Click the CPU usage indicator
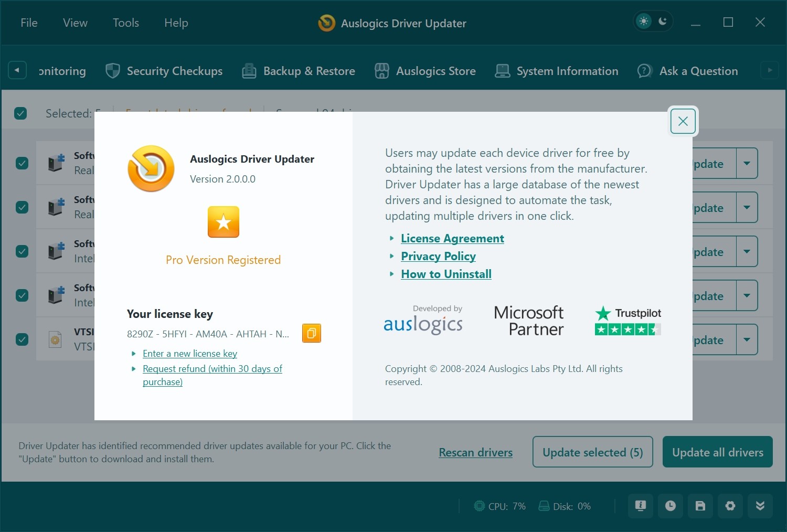Image resolution: width=787 pixels, height=532 pixels. pyautogui.click(x=499, y=506)
